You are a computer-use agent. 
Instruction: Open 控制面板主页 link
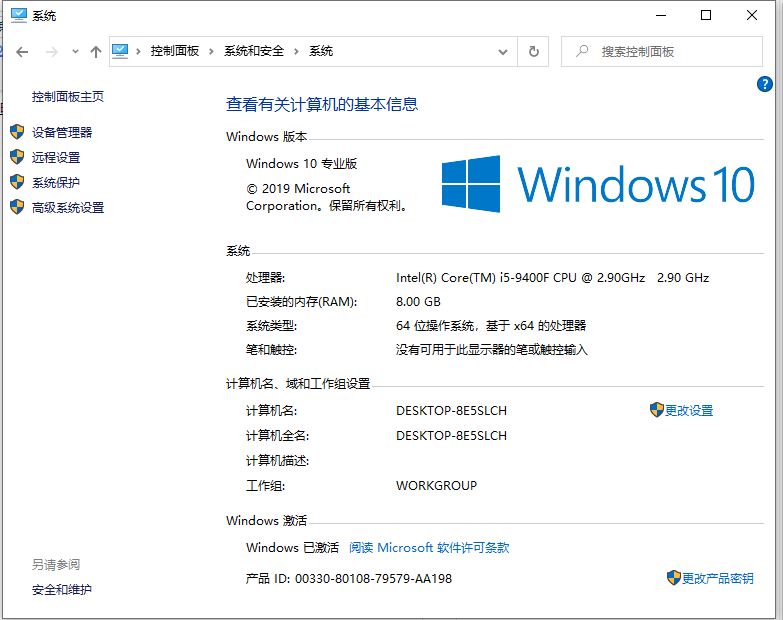68,96
